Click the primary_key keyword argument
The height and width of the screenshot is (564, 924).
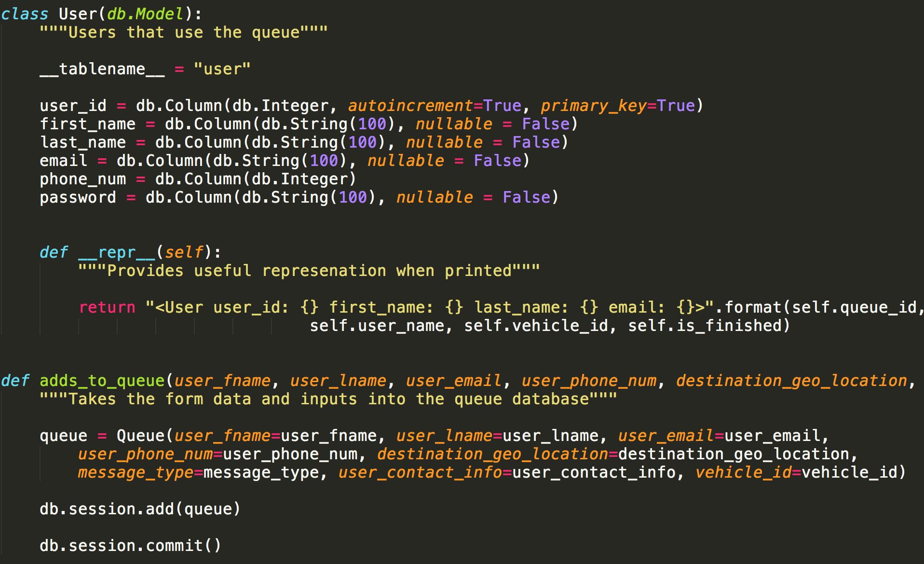[593, 106]
